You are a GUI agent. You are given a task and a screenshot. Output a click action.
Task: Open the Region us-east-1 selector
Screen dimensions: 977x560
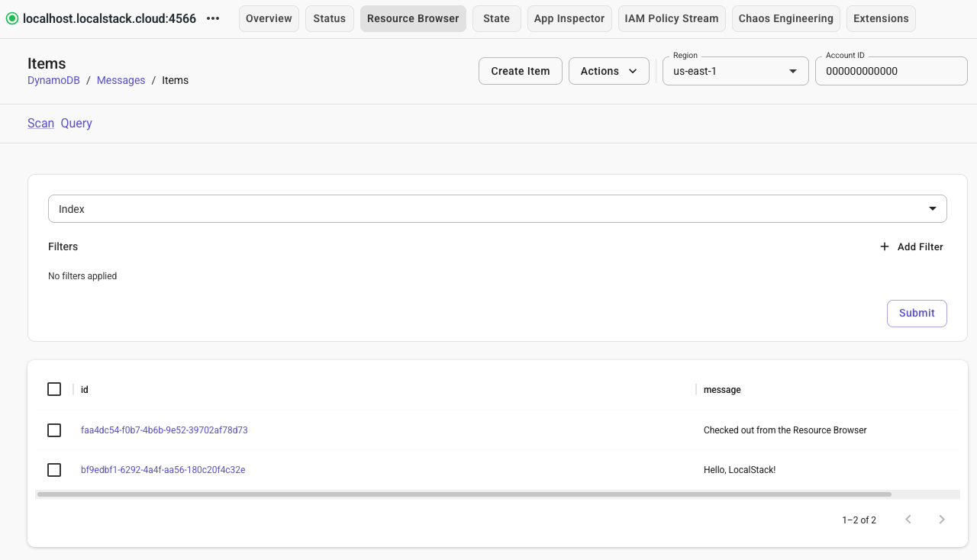pos(736,71)
